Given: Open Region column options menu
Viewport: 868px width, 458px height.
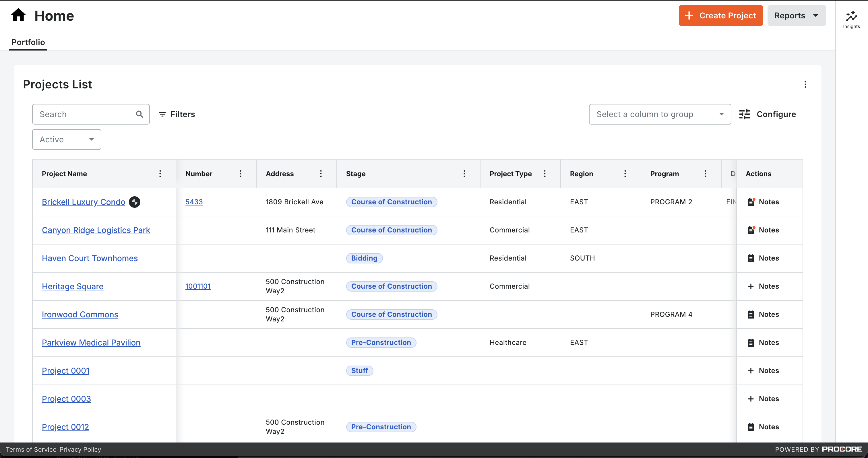Looking at the screenshot, I should (625, 174).
